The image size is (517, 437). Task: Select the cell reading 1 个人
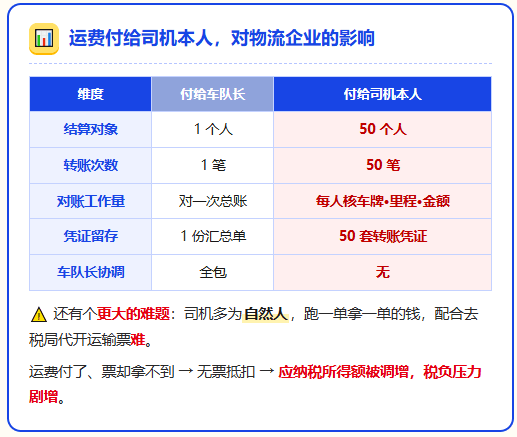[x=212, y=129]
